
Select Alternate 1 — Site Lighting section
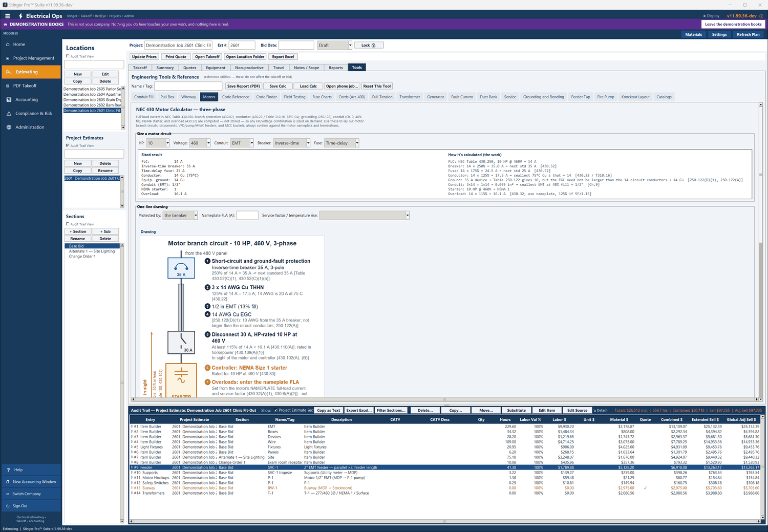92,251
